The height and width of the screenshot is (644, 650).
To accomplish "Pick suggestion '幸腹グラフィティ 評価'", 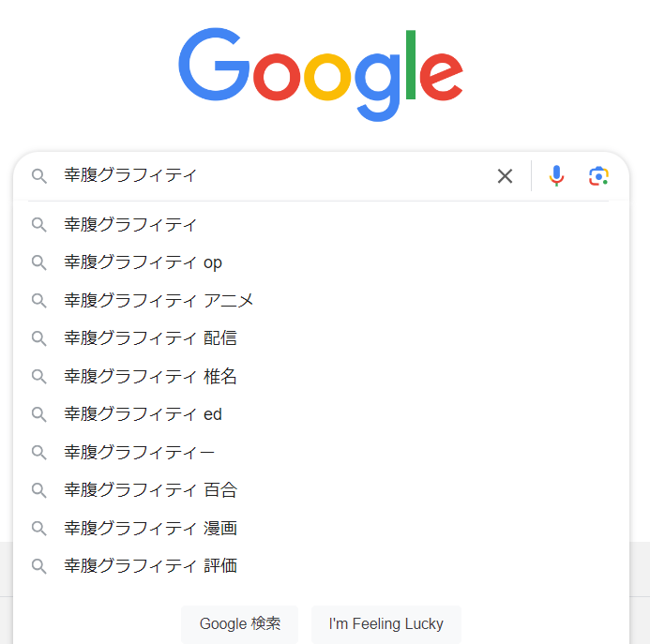I will [150, 566].
